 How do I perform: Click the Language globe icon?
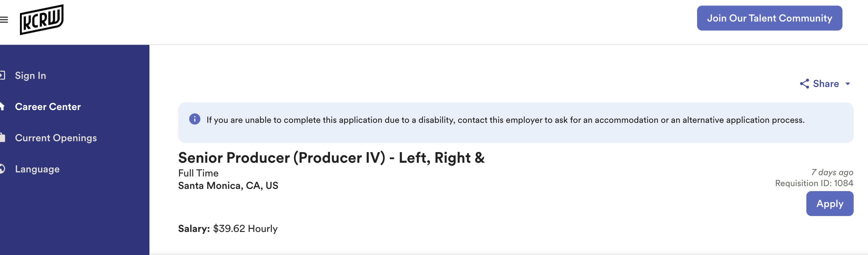(2, 169)
